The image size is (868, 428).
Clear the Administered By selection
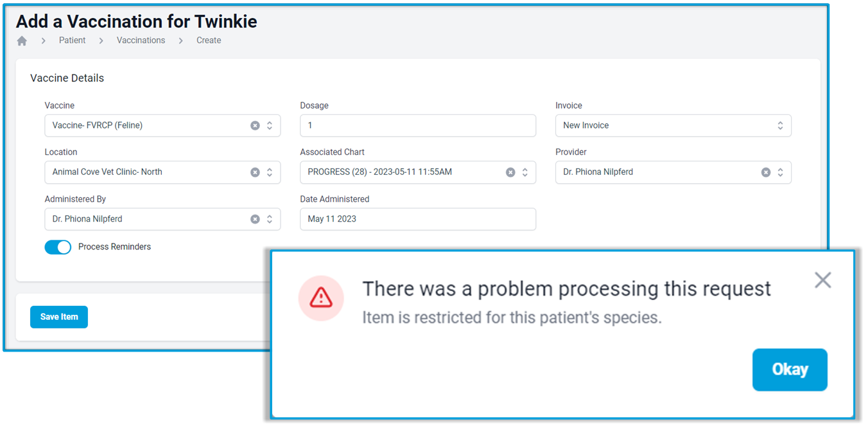pos(255,219)
